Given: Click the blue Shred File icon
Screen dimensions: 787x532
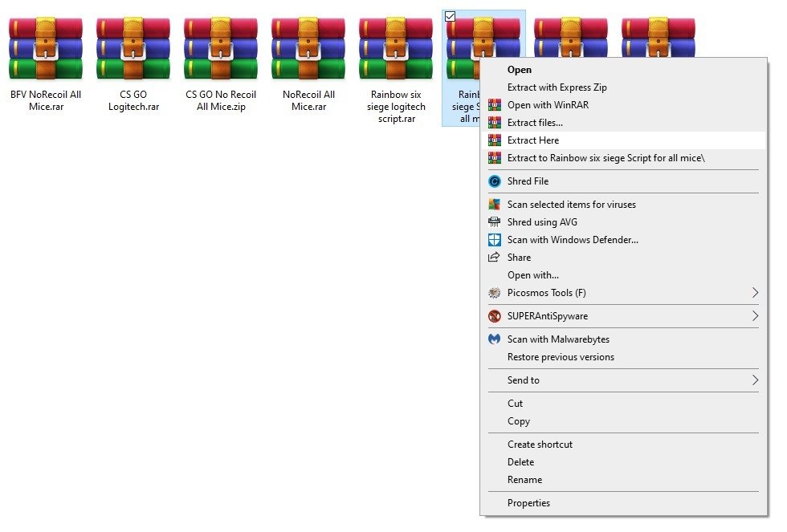Looking at the screenshot, I should tap(495, 181).
